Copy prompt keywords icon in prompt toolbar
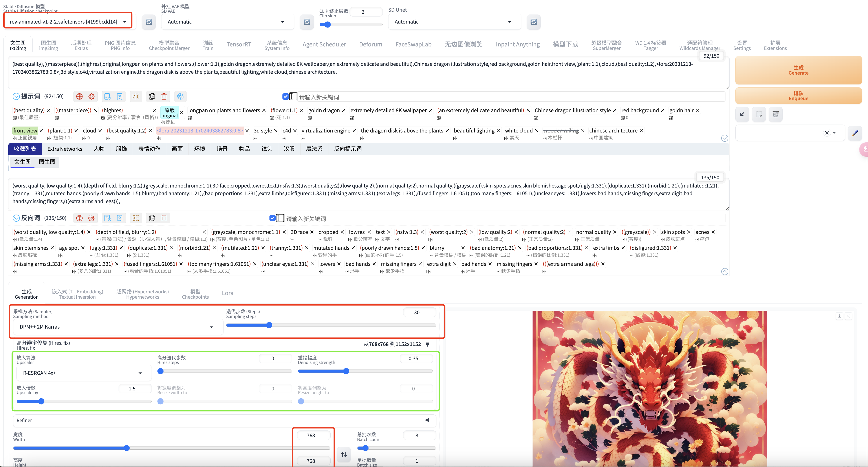This screenshot has height=467, width=868. [x=152, y=96]
